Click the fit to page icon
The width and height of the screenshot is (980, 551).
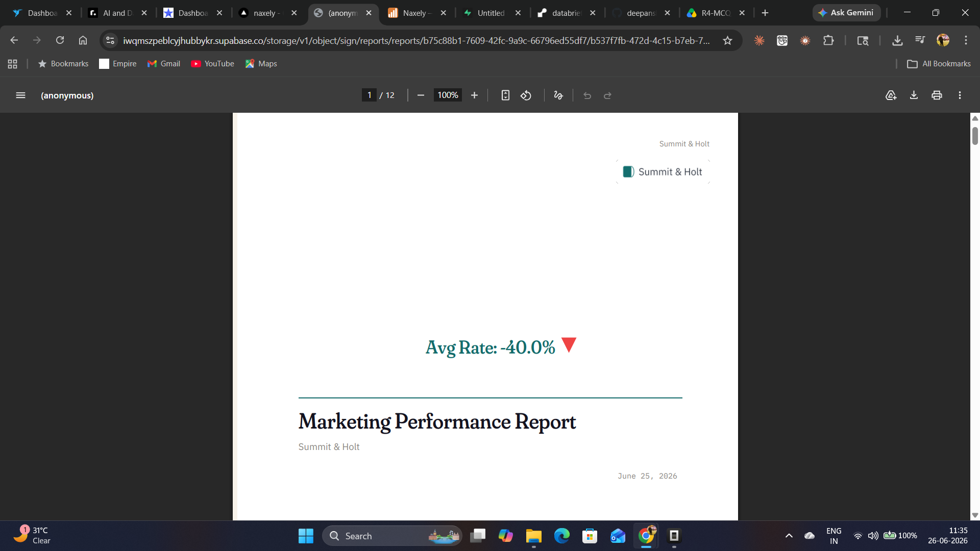pos(505,95)
